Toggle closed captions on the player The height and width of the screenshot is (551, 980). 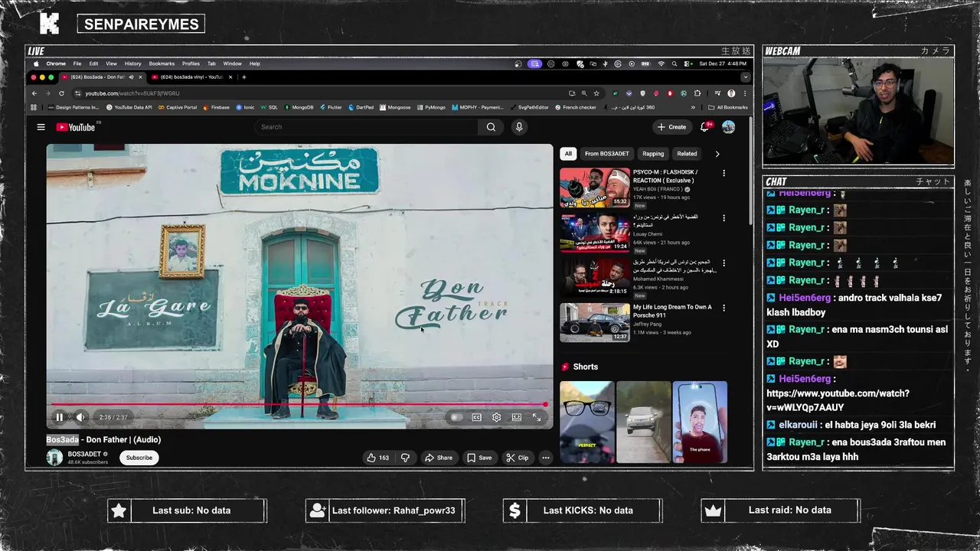(476, 417)
